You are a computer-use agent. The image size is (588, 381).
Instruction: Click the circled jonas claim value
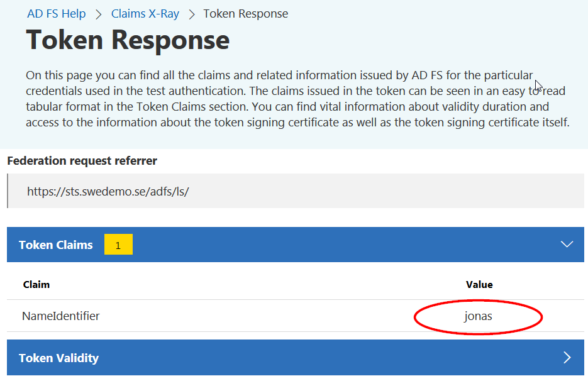click(x=478, y=316)
